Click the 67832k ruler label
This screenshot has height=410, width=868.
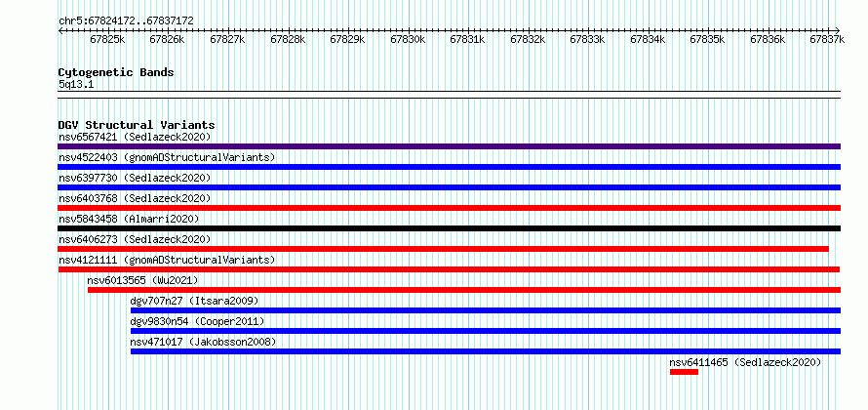[528, 39]
